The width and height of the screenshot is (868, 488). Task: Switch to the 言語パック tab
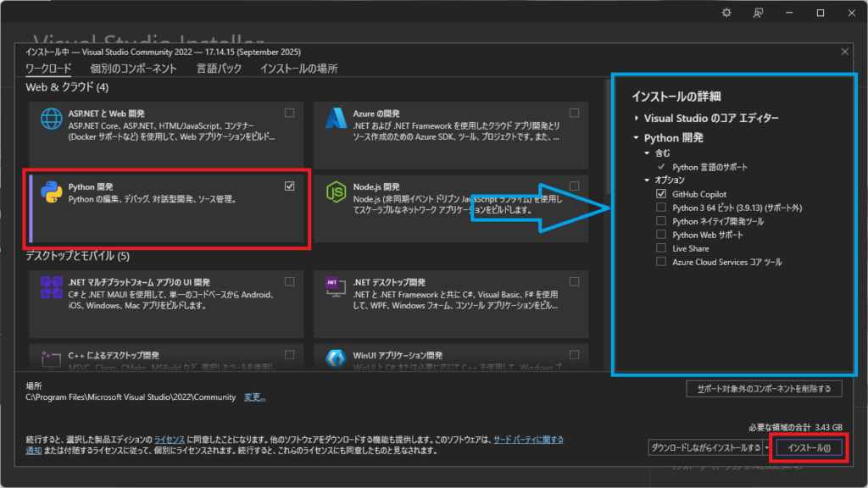pyautogui.click(x=219, y=69)
